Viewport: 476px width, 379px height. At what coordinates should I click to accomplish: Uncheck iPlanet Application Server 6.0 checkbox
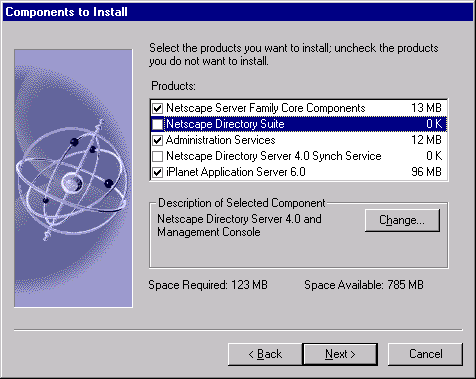tap(157, 172)
